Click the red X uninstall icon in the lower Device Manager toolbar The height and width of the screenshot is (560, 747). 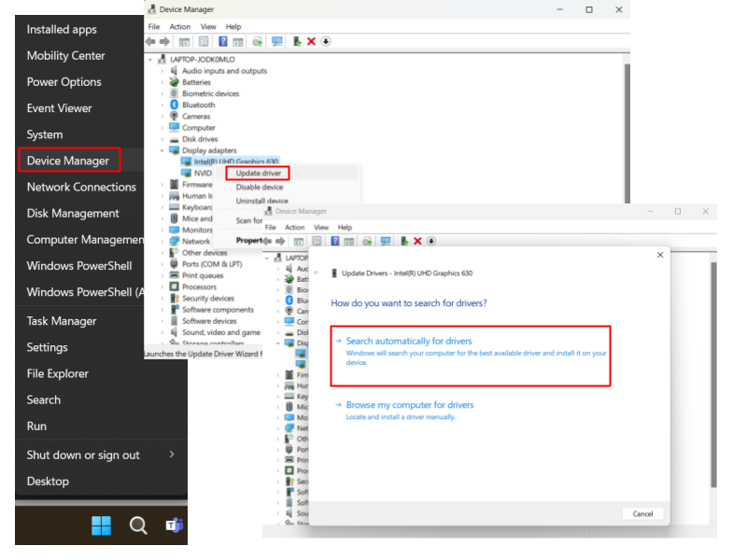pyautogui.click(x=417, y=241)
